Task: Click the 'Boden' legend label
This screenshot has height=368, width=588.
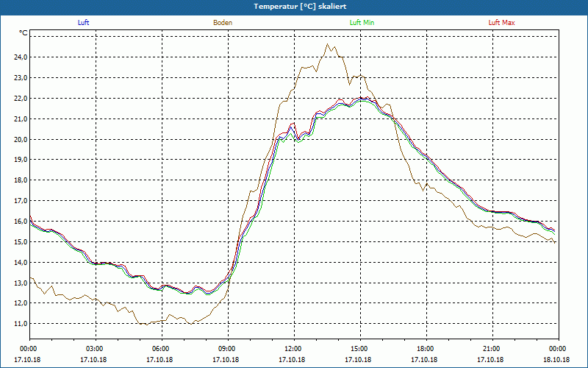Action: click(223, 23)
